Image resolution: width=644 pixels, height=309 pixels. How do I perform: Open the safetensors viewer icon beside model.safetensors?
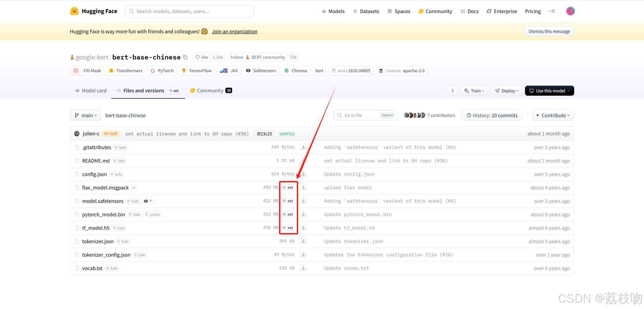148,201
